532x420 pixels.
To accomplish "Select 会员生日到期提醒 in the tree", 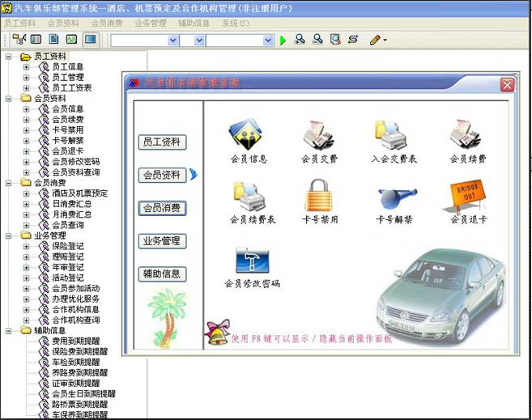I will point(83,393).
